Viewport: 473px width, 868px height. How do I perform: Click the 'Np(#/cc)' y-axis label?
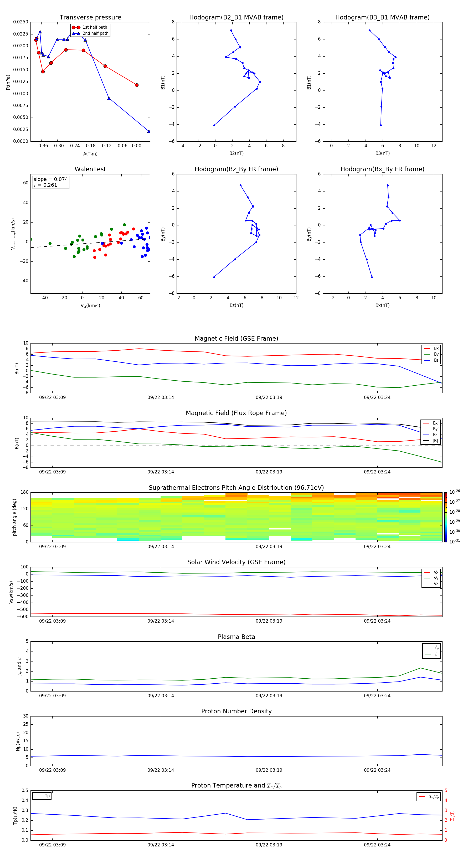tap(18, 741)
